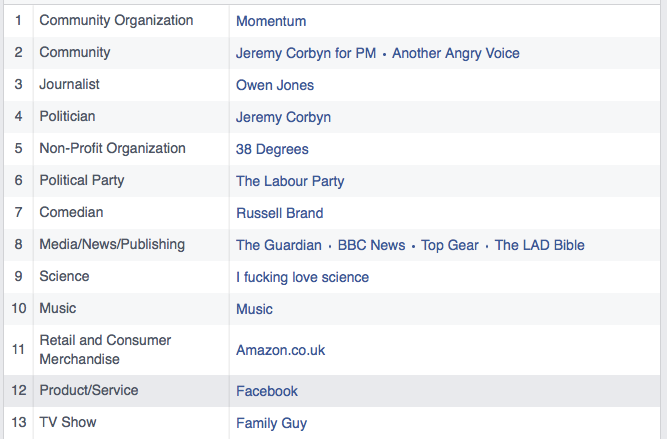The width and height of the screenshot is (667, 439).
Task: Click the Jeremy Corbyn for PM link
Action: [x=306, y=53]
